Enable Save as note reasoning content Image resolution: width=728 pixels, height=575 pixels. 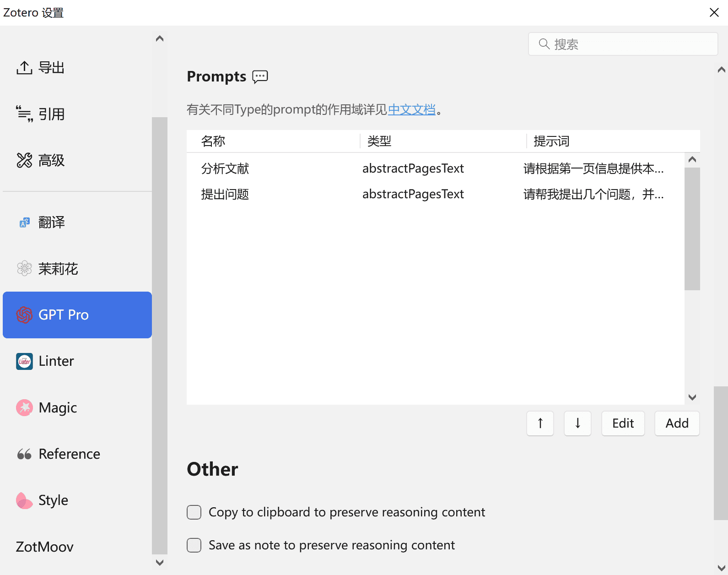[194, 545]
